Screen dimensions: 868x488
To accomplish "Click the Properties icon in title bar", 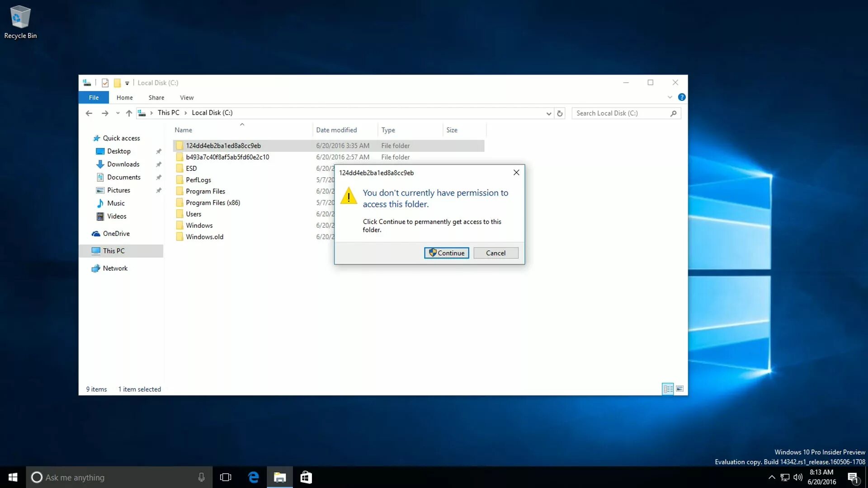I will (105, 83).
